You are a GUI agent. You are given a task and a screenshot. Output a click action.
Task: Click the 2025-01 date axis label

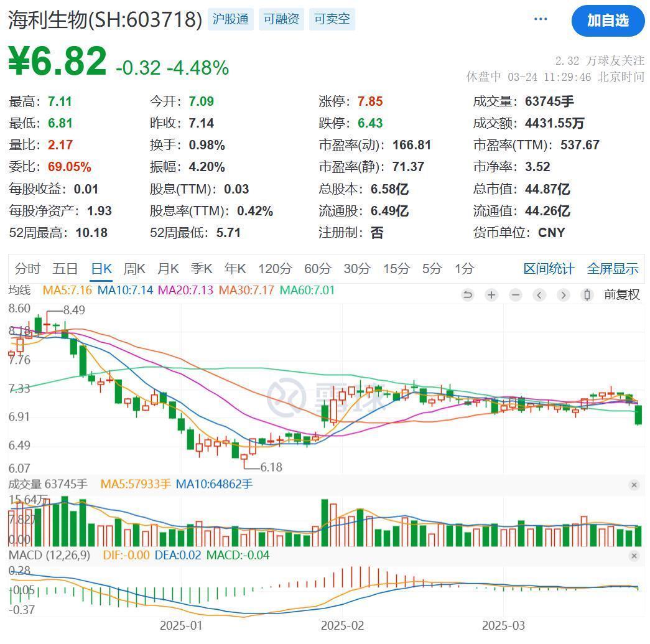181,626
